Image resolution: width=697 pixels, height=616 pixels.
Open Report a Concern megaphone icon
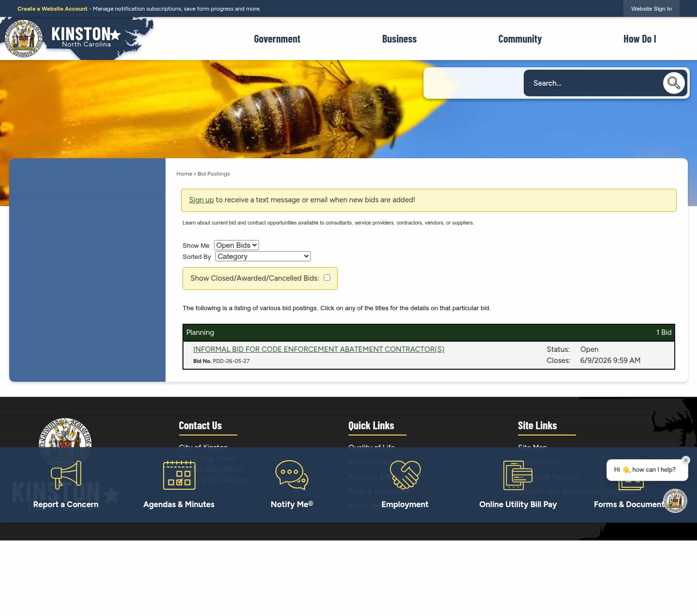(66, 475)
